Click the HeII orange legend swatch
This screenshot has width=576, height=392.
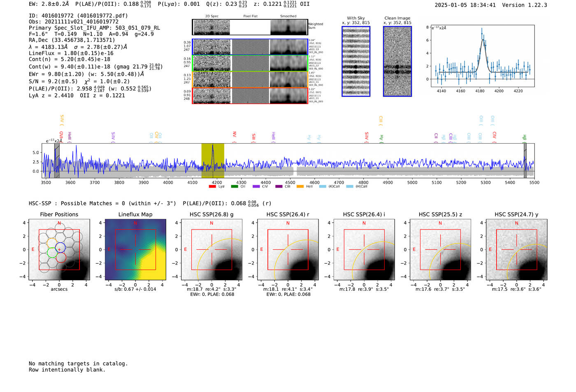coord(300,187)
